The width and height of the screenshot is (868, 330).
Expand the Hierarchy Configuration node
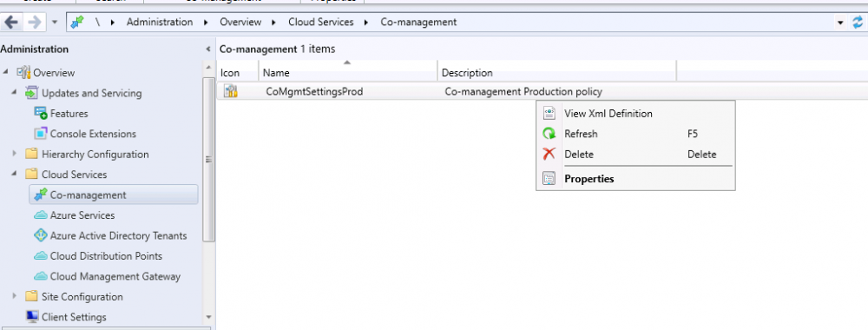15,154
